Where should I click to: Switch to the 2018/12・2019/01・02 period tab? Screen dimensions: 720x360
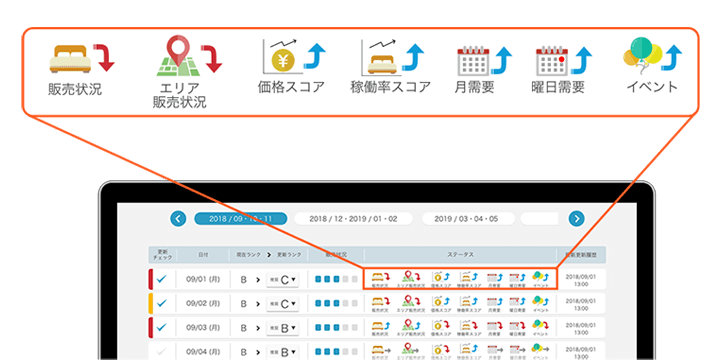click(x=353, y=219)
